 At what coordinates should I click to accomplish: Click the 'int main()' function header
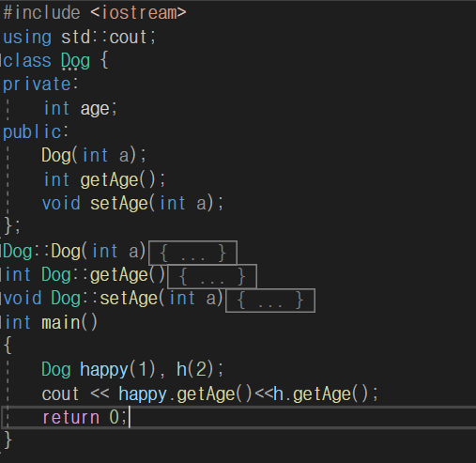(52, 323)
